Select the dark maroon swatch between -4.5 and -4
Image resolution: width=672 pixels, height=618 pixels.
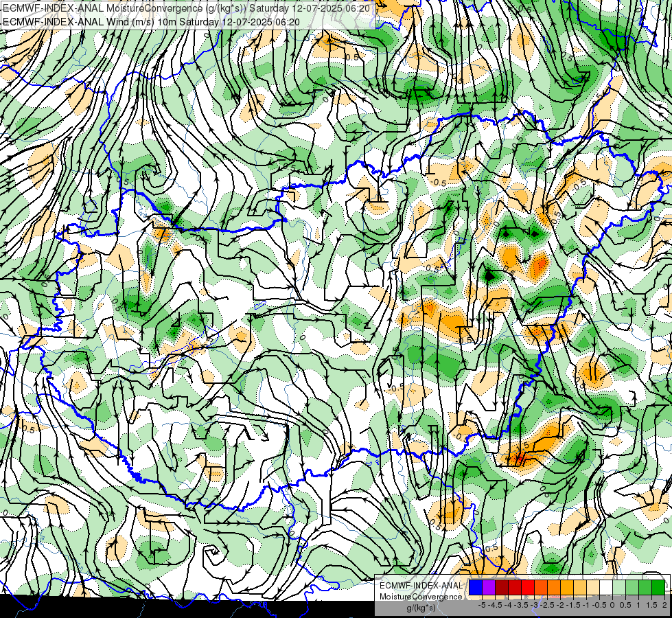pyautogui.click(x=502, y=587)
